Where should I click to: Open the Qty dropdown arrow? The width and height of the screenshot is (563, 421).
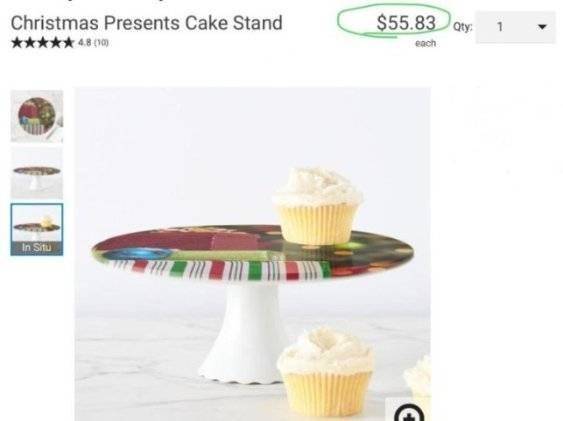pyautogui.click(x=542, y=27)
